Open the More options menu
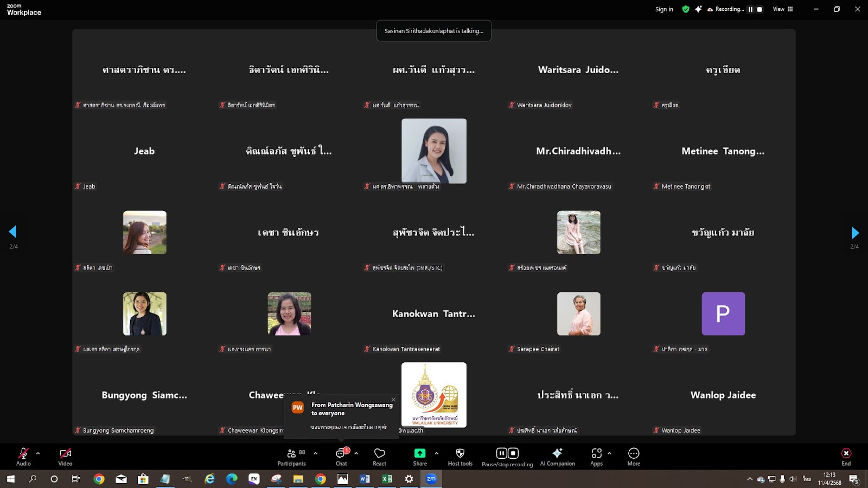868x488 pixels. point(634,457)
